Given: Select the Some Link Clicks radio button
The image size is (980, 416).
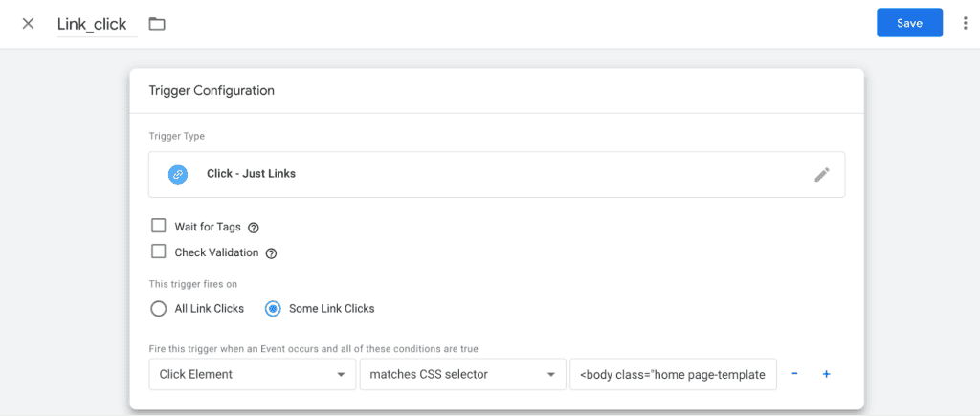Looking at the screenshot, I should 273,309.
